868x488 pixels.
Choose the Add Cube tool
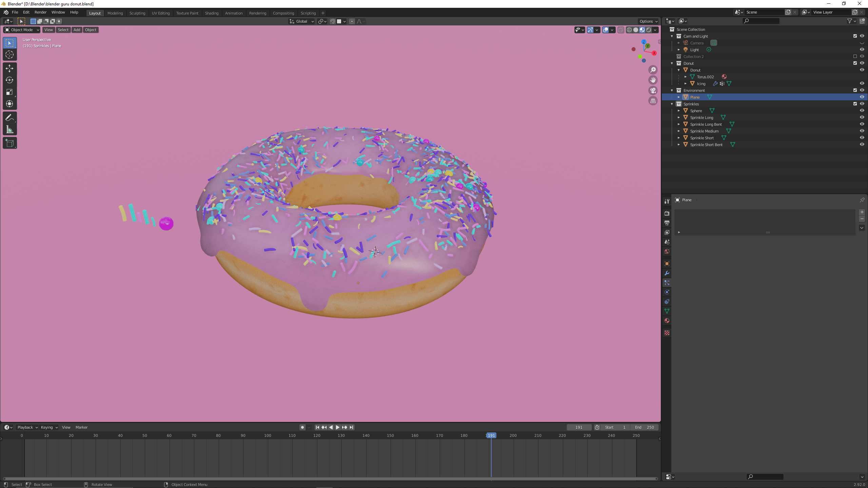pos(9,143)
